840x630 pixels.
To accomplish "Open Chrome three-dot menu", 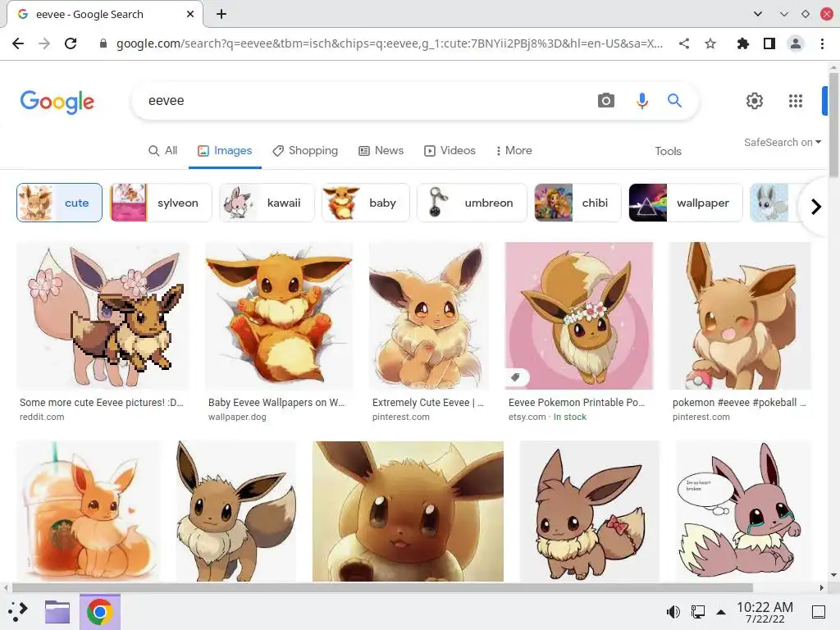I will point(822,43).
